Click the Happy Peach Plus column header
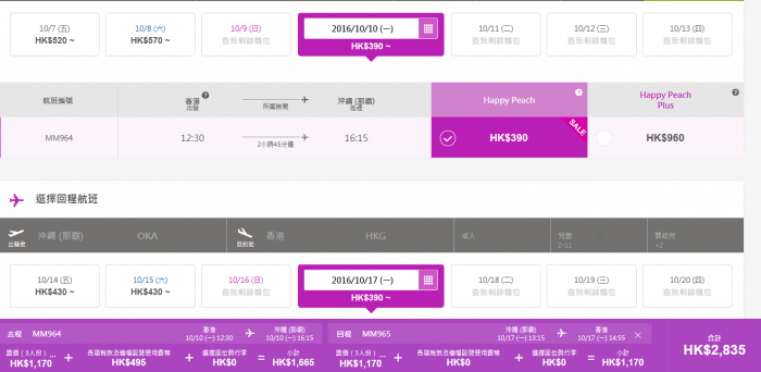The image size is (761, 372). tap(665, 100)
